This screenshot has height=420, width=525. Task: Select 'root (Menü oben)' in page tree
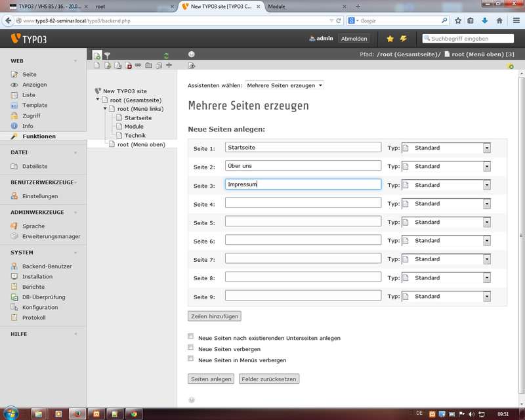tap(141, 144)
